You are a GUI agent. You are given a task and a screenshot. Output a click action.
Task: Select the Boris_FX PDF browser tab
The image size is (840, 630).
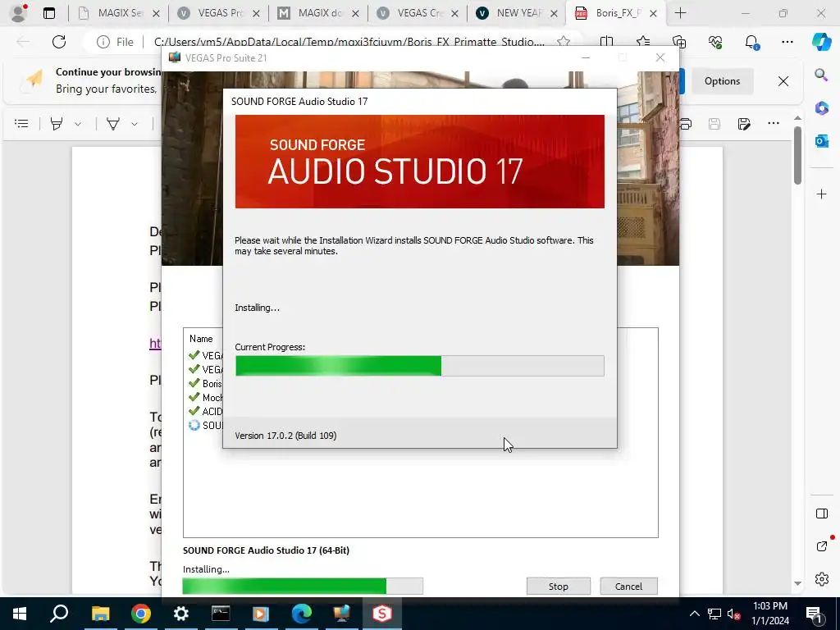(x=616, y=13)
